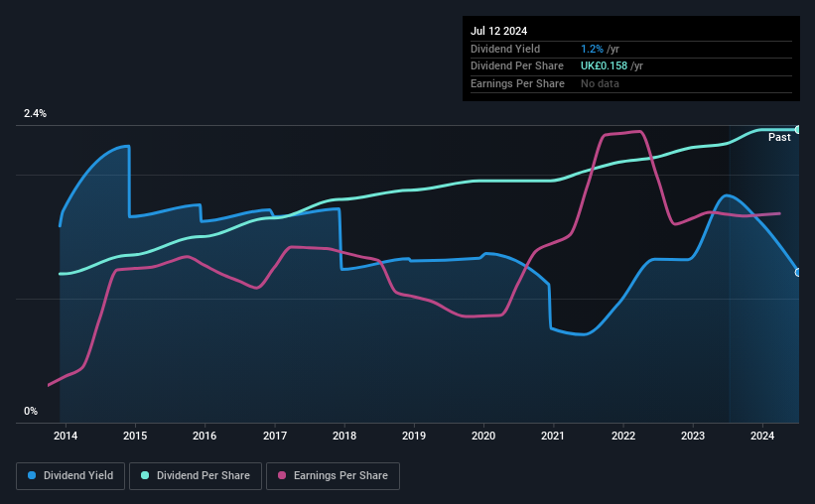The image size is (815, 504).
Task: Toggle the Earnings Per Share legend button
Action: click(x=333, y=475)
